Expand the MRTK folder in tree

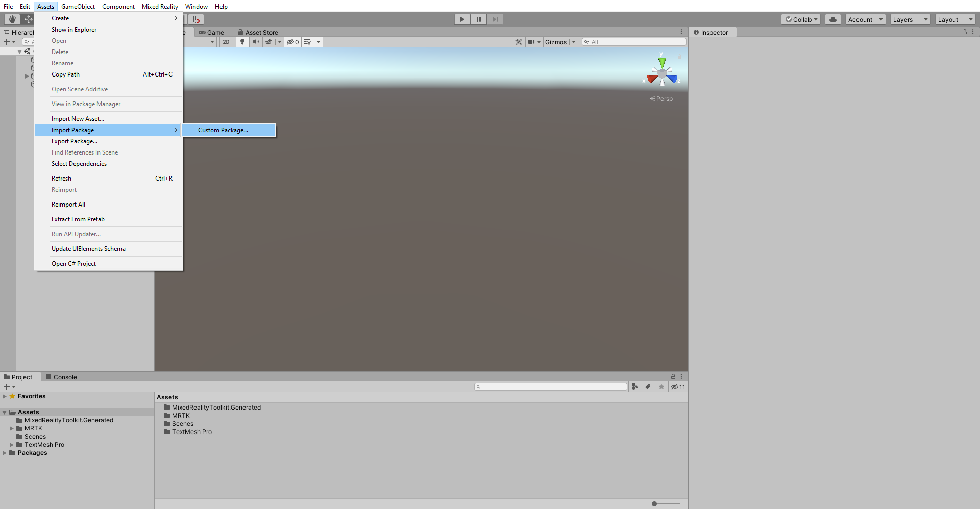tap(12, 428)
